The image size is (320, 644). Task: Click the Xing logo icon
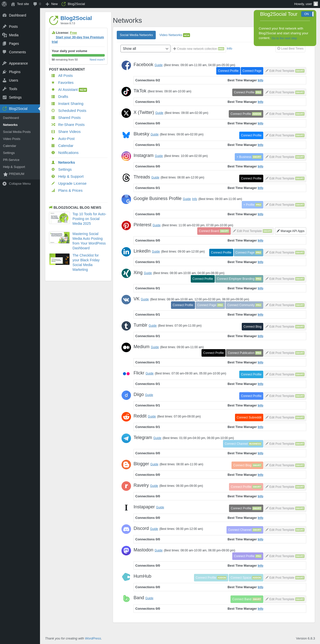pyautogui.click(x=126, y=273)
